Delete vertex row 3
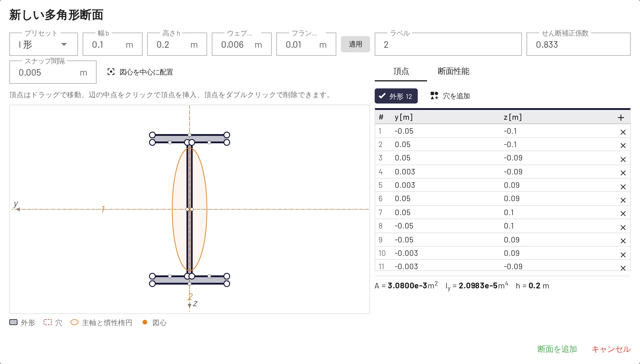Viewport: 640px width, 364px height. pos(623,160)
